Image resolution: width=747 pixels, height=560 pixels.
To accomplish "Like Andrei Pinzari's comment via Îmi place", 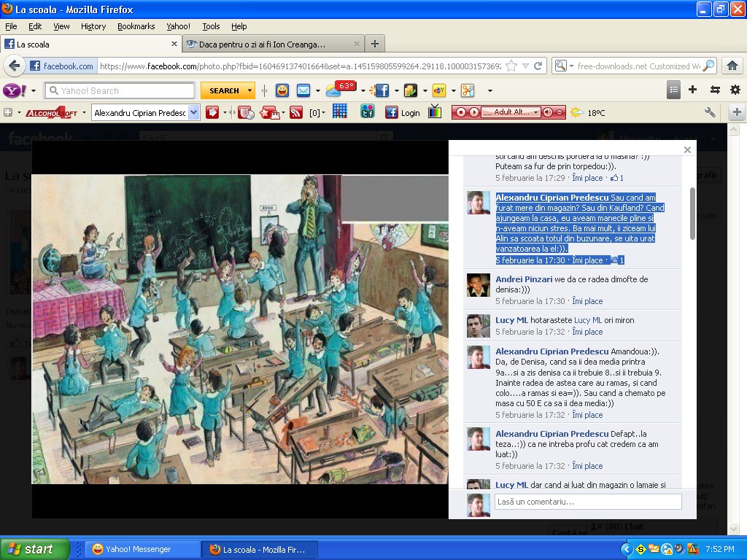I will [587, 301].
